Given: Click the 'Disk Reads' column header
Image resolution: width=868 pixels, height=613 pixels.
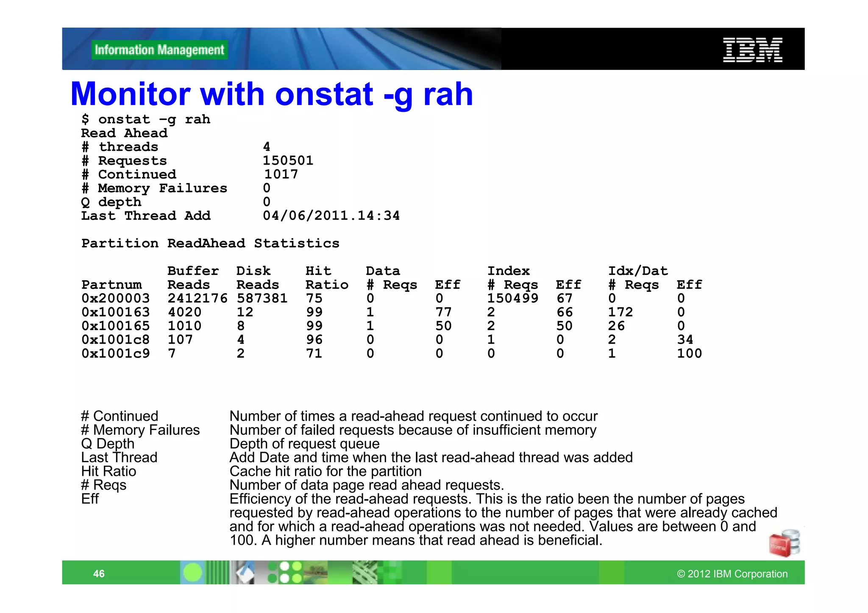Looking at the screenshot, I should 257,277.
